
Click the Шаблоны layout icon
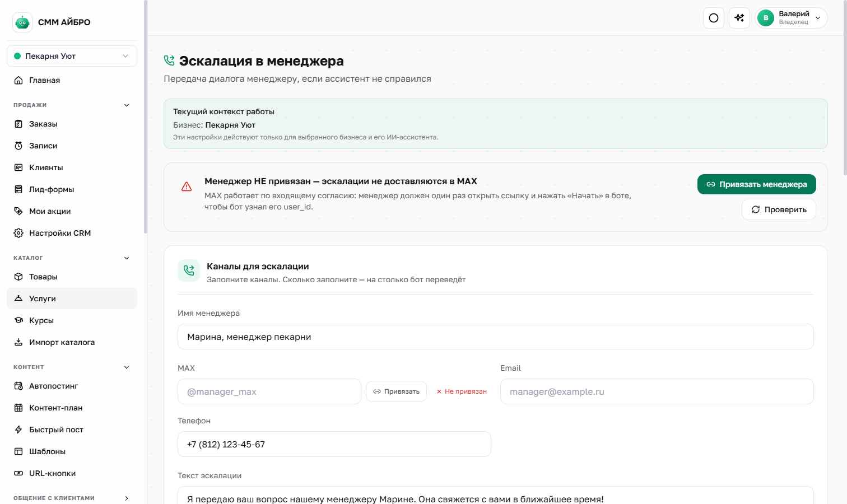[x=18, y=451]
